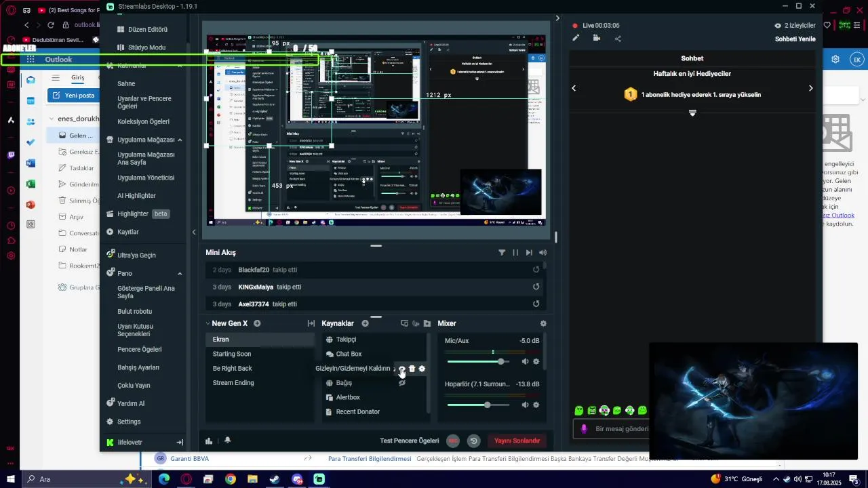The height and width of the screenshot is (488, 868).
Task: Collapse the Uygulama Mağazası section
Action: [x=180, y=140]
